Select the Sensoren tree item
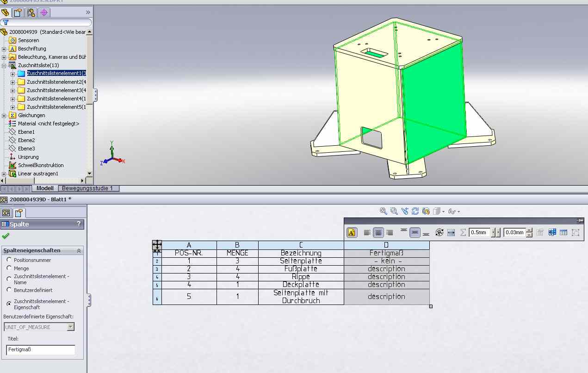 coord(28,40)
